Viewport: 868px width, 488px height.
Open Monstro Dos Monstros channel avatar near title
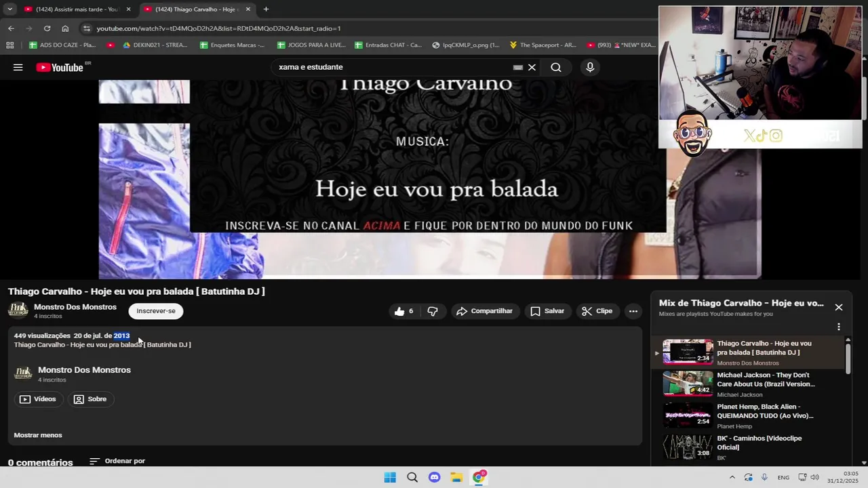[18, 310]
